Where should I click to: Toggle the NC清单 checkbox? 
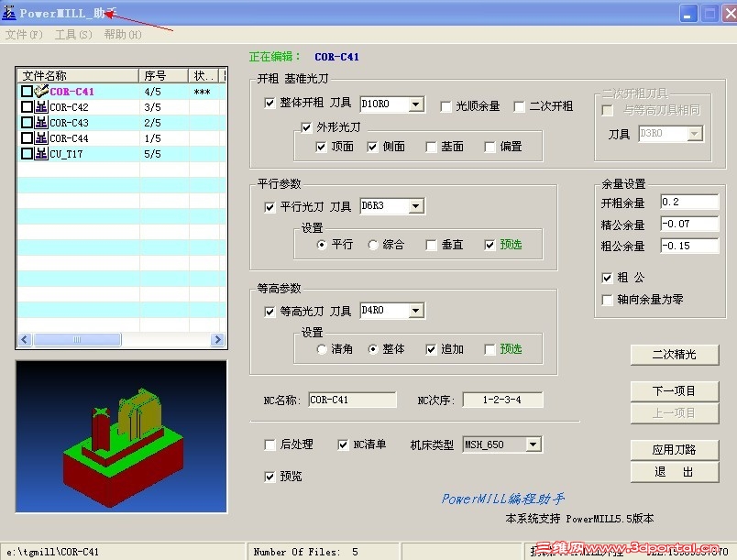coord(343,445)
